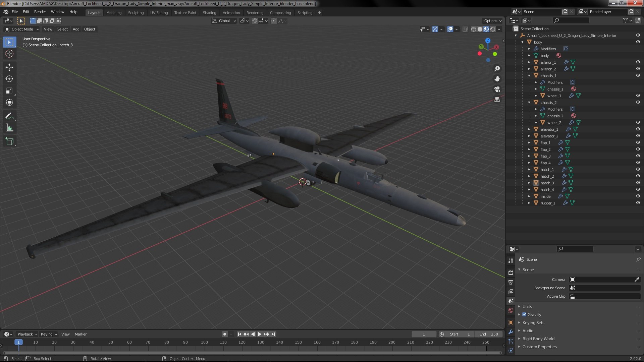
Task: Click the End frame 250 field
Action: (x=489, y=334)
